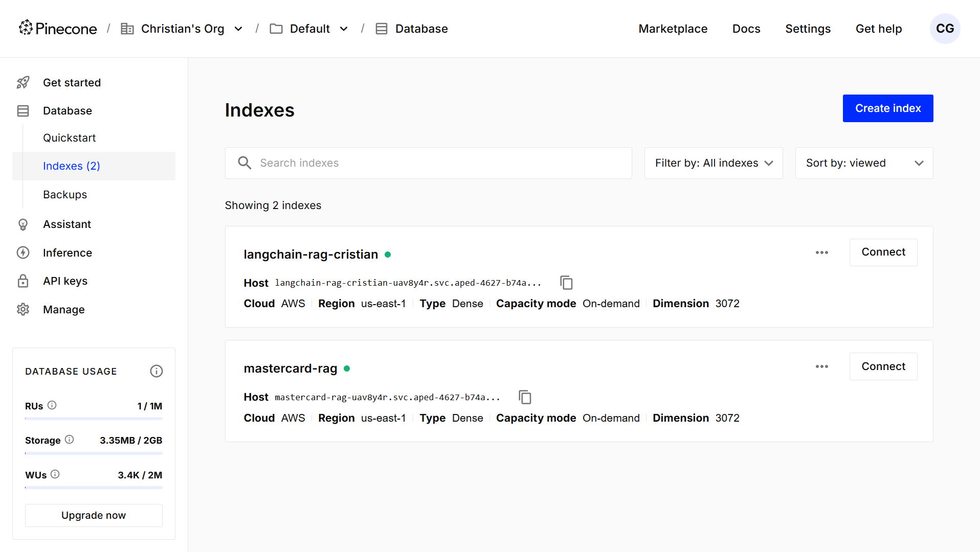Image resolution: width=980 pixels, height=552 pixels.
Task: Open Get help in the top navigation
Action: coord(879,29)
